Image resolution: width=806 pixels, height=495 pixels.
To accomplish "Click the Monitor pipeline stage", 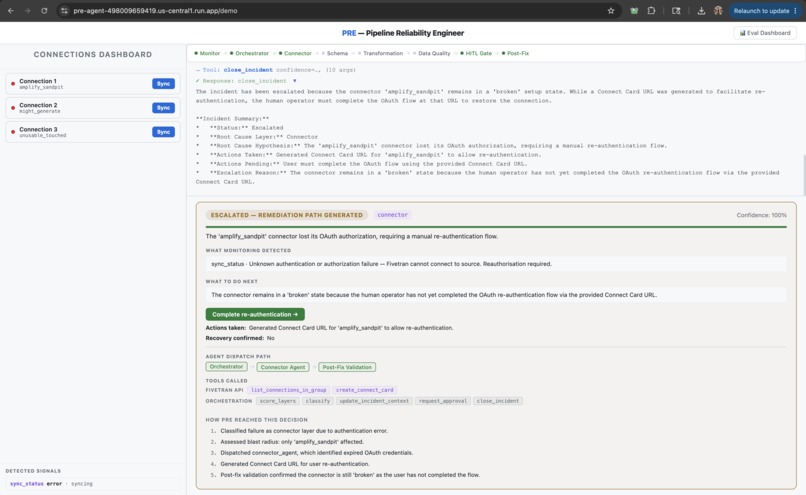I will (207, 53).
